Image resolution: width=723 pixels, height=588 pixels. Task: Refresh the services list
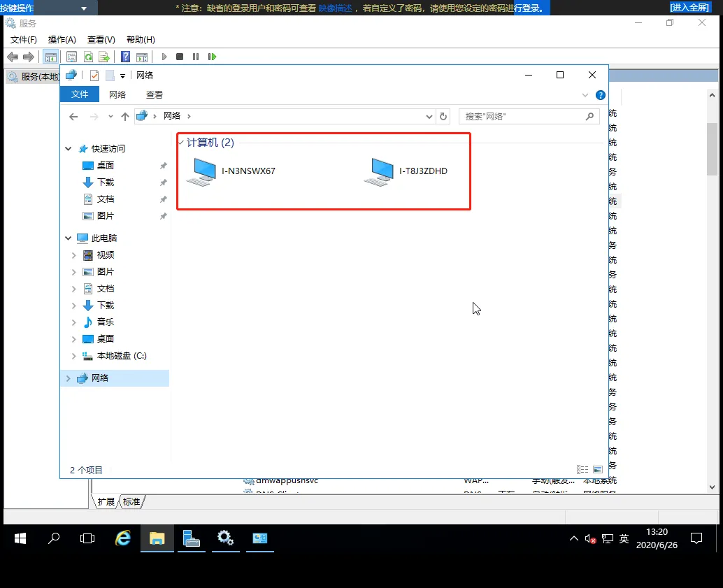click(x=88, y=57)
